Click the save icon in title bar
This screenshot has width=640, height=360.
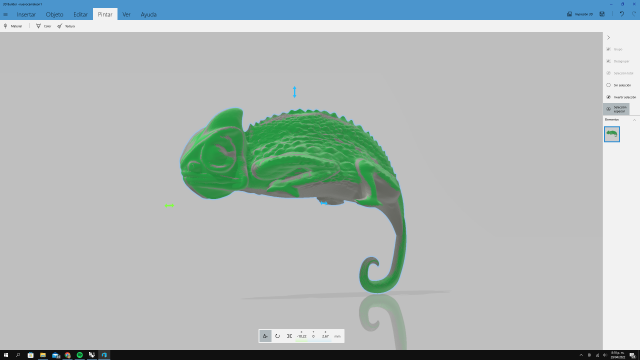pyautogui.click(x=602, y=14)
